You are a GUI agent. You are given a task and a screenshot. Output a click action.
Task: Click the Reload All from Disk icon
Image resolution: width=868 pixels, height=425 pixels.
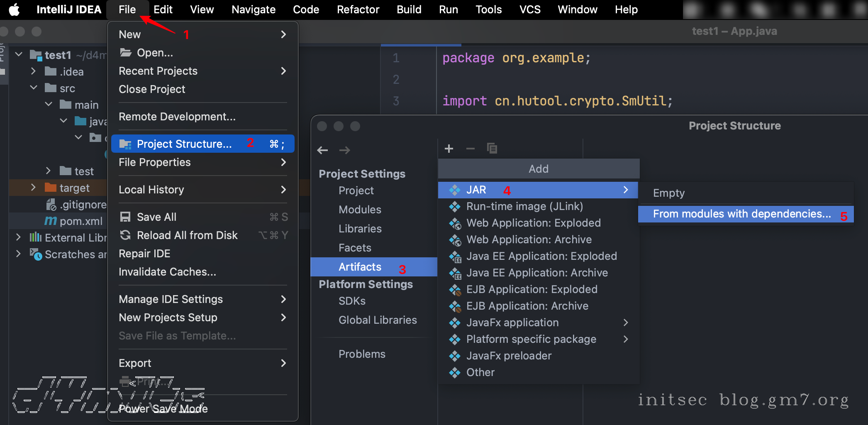(x=125, y=235)
